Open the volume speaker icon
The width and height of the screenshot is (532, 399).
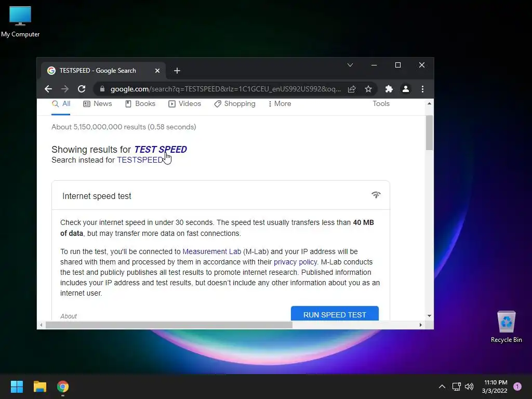tap(469, 387)
